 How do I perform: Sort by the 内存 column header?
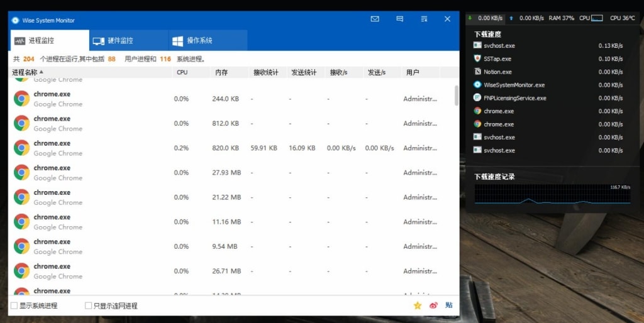[229, 72]
